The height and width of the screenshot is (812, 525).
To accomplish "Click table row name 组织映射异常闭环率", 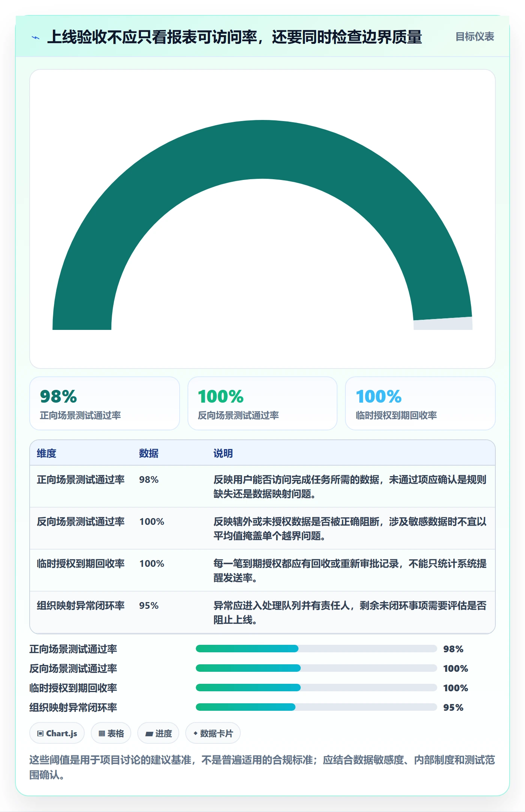I will pos(81,605).
